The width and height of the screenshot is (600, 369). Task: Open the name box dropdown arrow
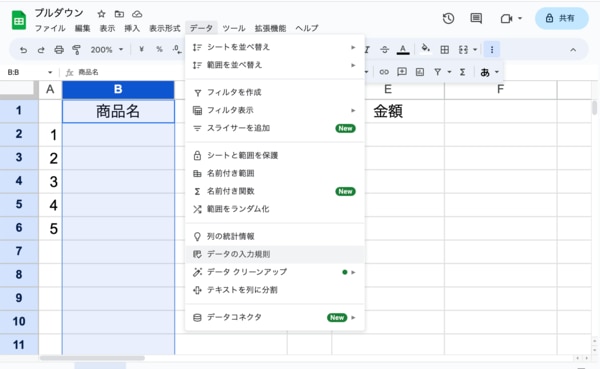point(50,72)
